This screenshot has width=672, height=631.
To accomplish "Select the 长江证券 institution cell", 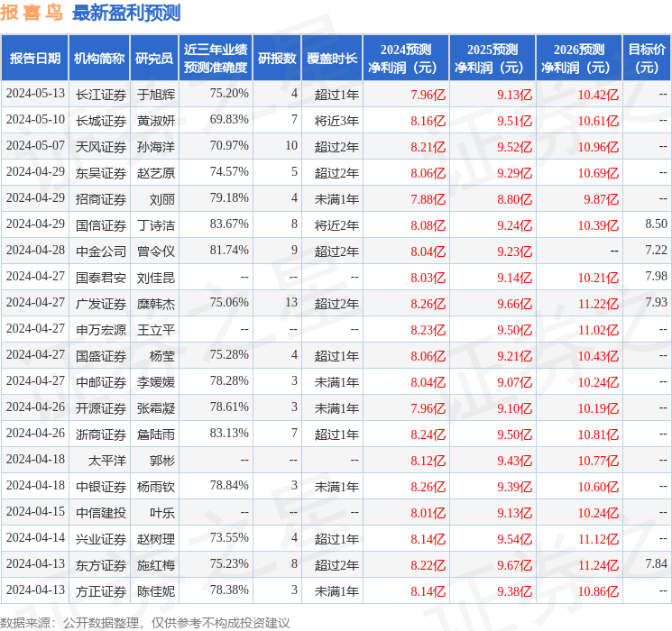I will click(x=101, y=95).
